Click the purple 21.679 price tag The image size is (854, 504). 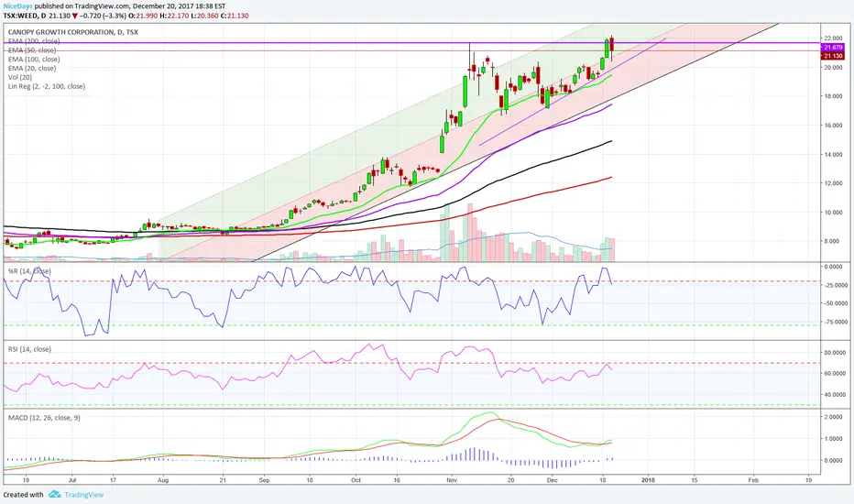click(x=833, y=48)
